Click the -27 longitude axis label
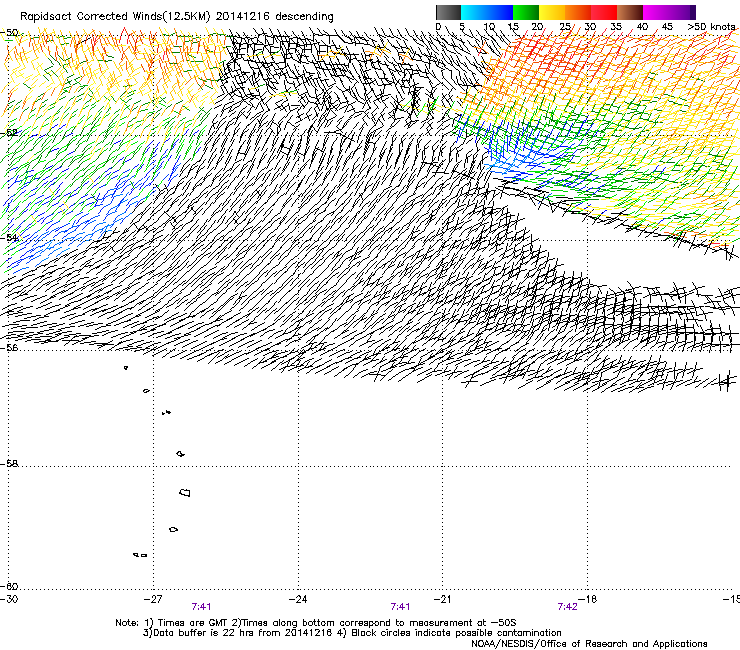 (x=153, y=599)
